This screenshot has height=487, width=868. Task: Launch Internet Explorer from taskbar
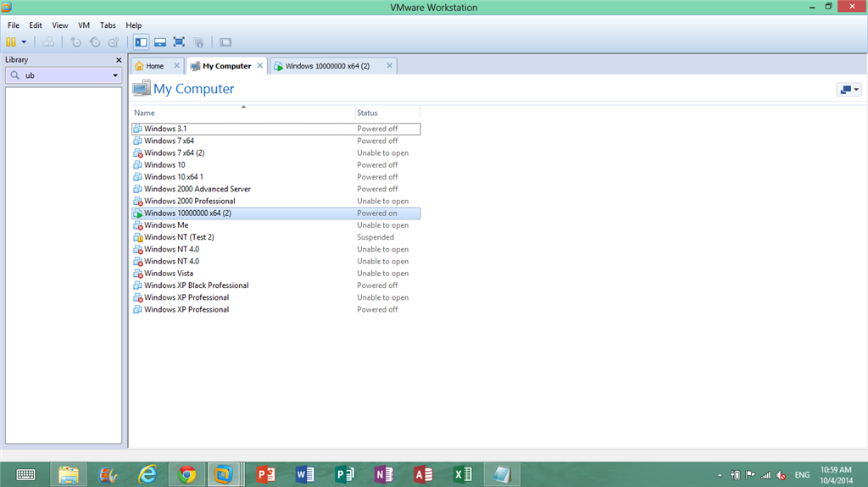coord(147,474)
